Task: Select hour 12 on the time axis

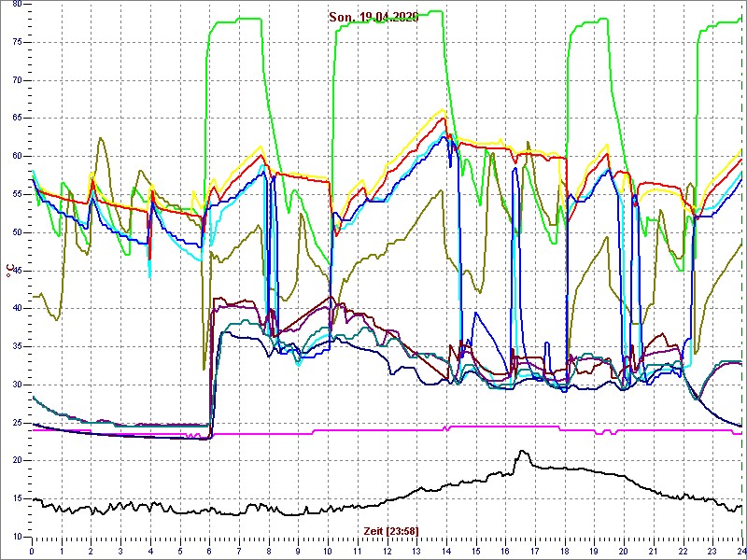Action: 387,551
